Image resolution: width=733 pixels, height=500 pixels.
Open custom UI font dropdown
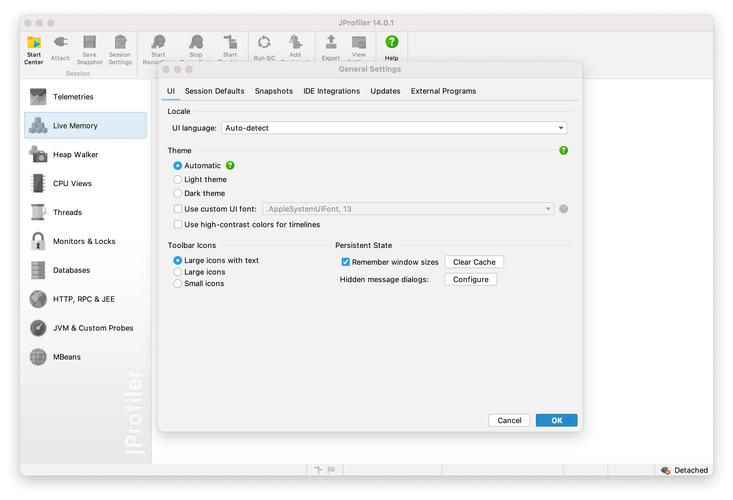click(408, 209)
